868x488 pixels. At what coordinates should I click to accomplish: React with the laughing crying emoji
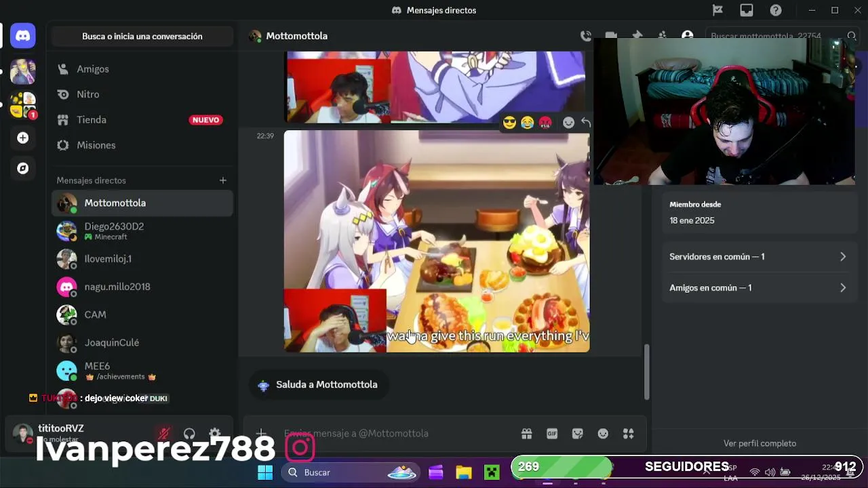(x=527, y=123)
